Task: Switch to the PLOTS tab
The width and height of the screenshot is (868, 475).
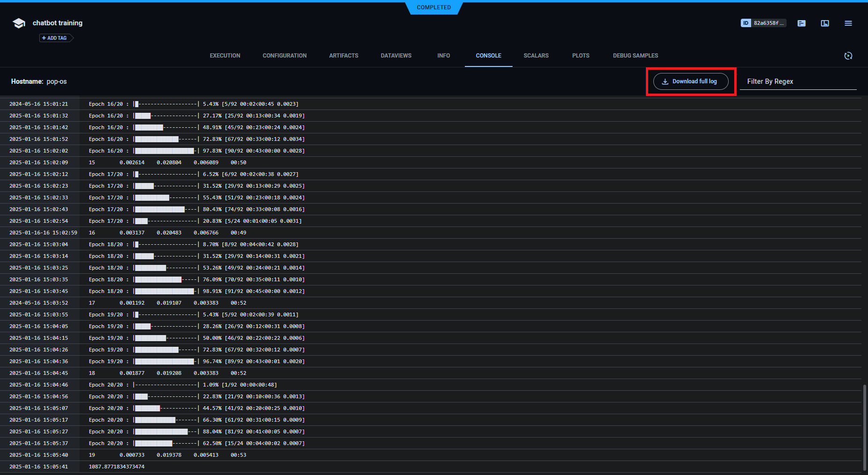Action: pyautogui.click(x=580, y=55)
